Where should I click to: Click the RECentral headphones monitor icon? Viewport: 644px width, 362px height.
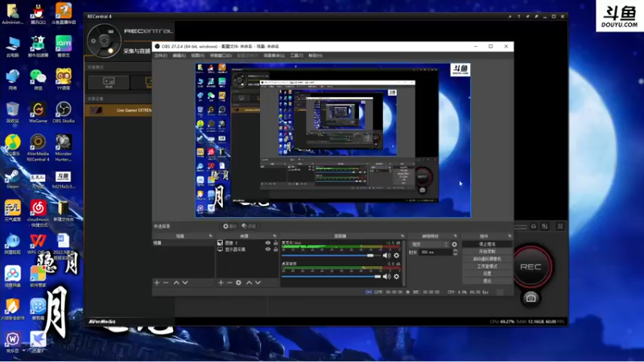point(534,226)
